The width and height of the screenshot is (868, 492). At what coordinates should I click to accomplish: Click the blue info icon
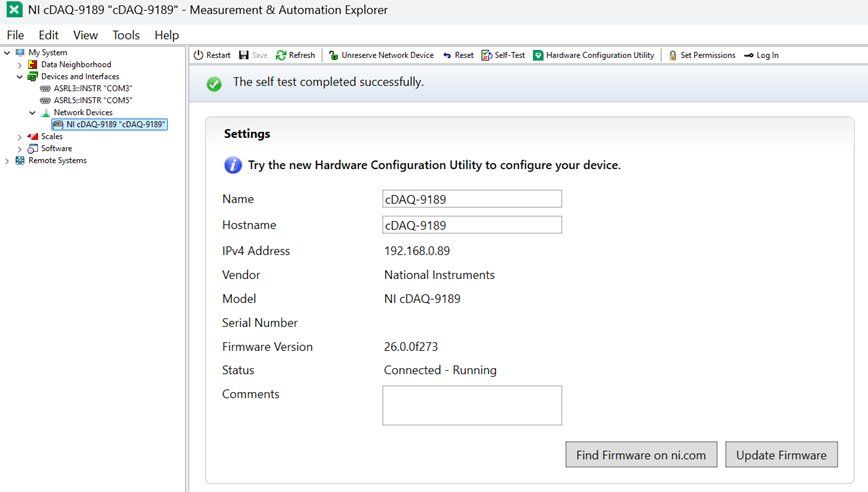[232, 165]
